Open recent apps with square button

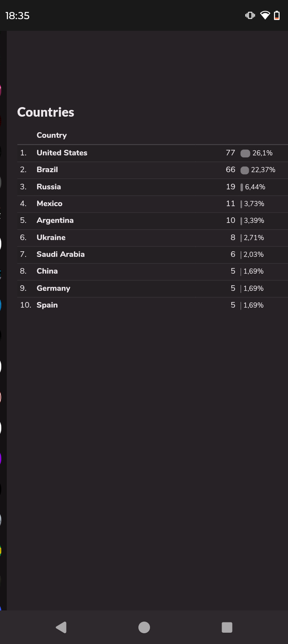[x=227, y=627]
